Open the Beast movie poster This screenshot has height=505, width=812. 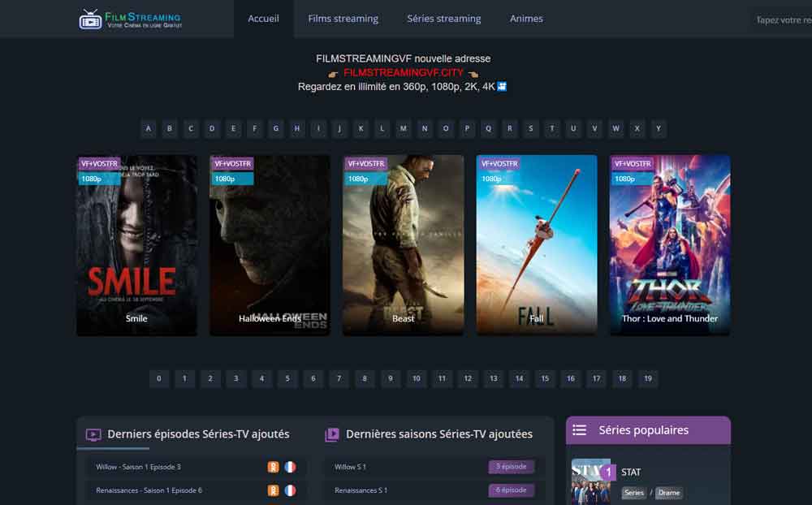click(x=403, y=245)
